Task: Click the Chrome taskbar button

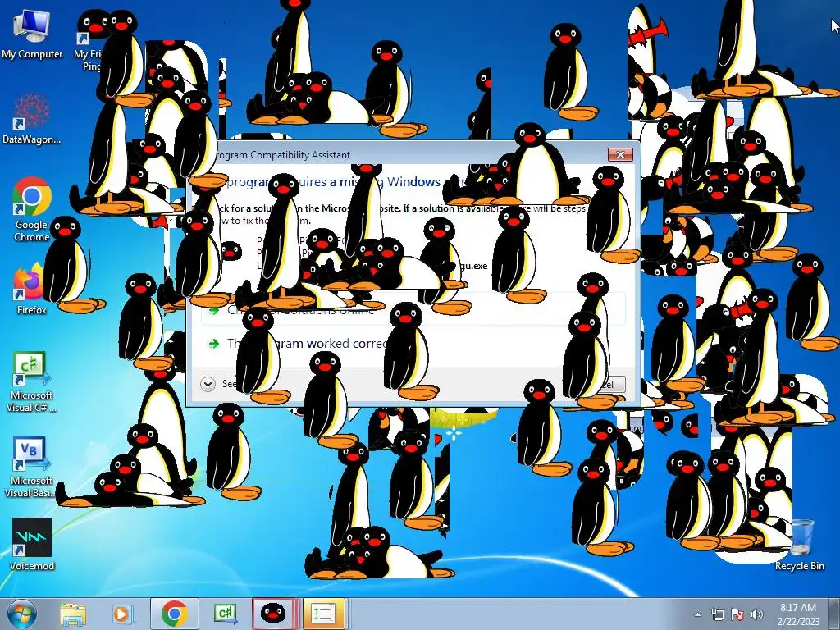Action: click(x=174, y=614)
